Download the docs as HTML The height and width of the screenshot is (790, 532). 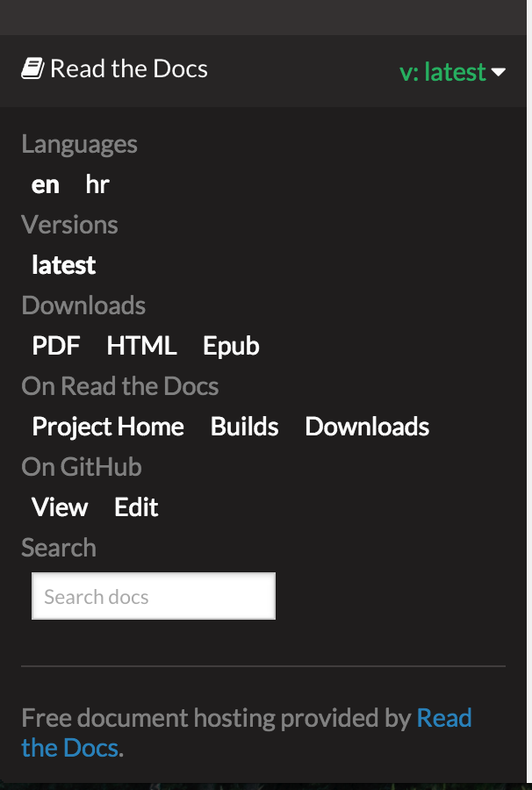[141, 346]
